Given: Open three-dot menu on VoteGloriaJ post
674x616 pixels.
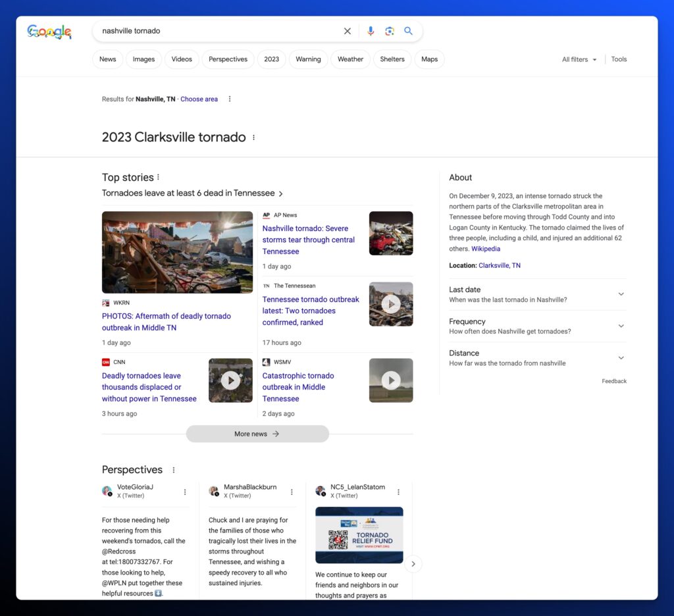Looking at the screenshot, I should (185, 492).
